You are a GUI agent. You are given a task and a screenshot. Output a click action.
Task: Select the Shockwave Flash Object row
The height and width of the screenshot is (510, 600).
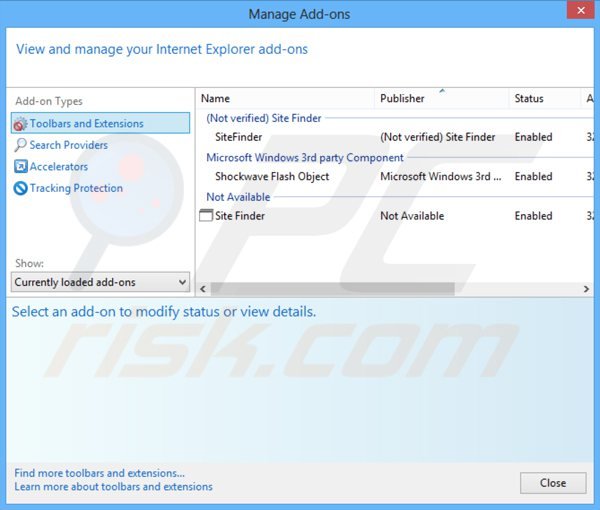396,176
